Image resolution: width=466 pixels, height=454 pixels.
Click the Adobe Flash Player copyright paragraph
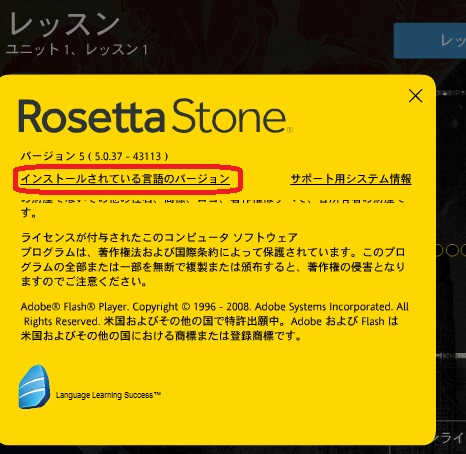(x=215, y=321)
